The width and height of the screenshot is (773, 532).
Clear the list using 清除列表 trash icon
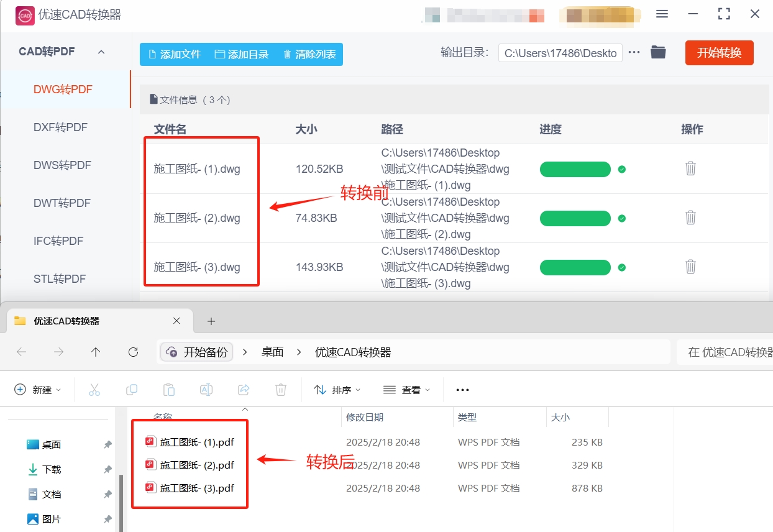pos(286,54)
